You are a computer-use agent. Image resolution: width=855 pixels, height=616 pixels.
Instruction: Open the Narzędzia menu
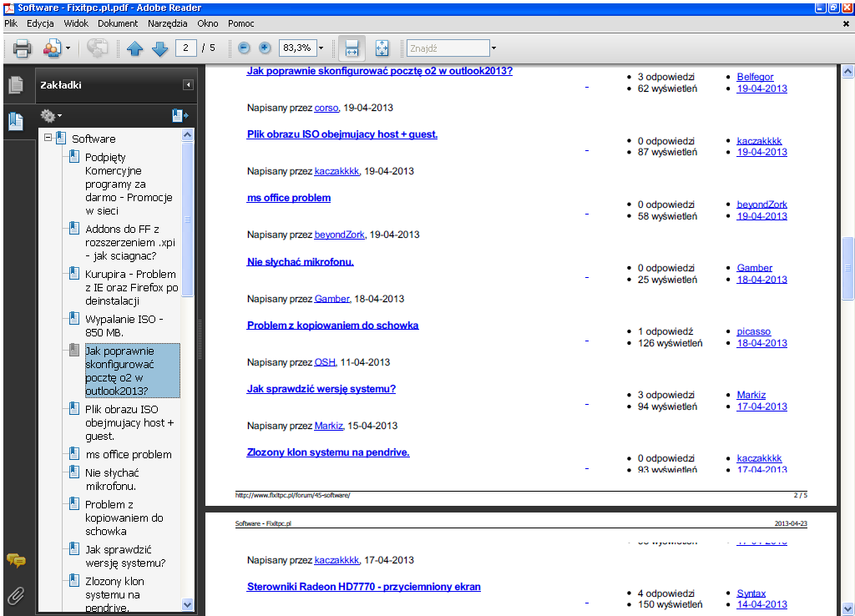click(167, 23)
